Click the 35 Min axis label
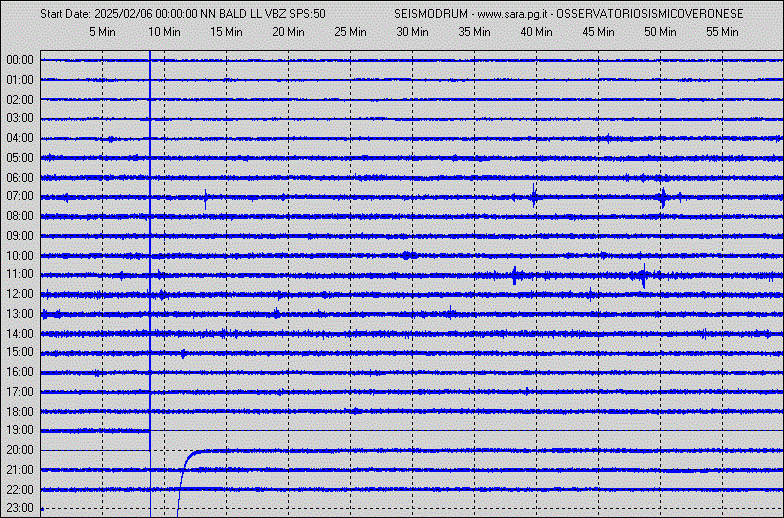 474,32
